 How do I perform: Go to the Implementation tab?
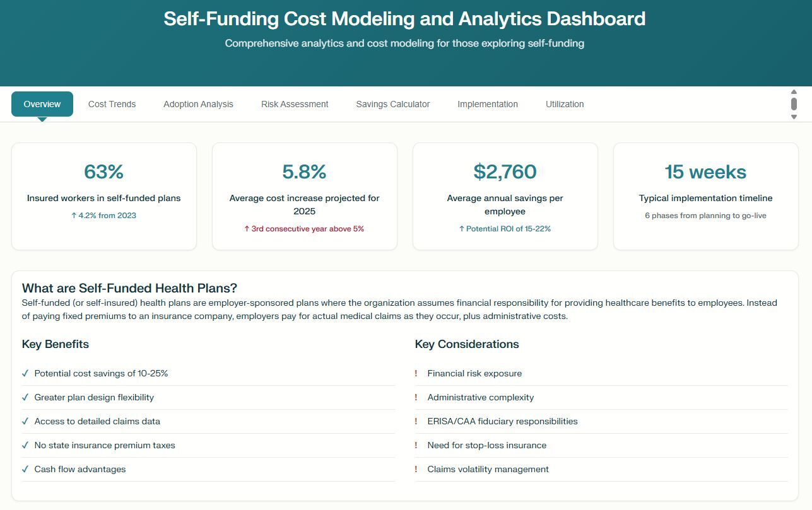pyautogui.click(x=488, y=104)
